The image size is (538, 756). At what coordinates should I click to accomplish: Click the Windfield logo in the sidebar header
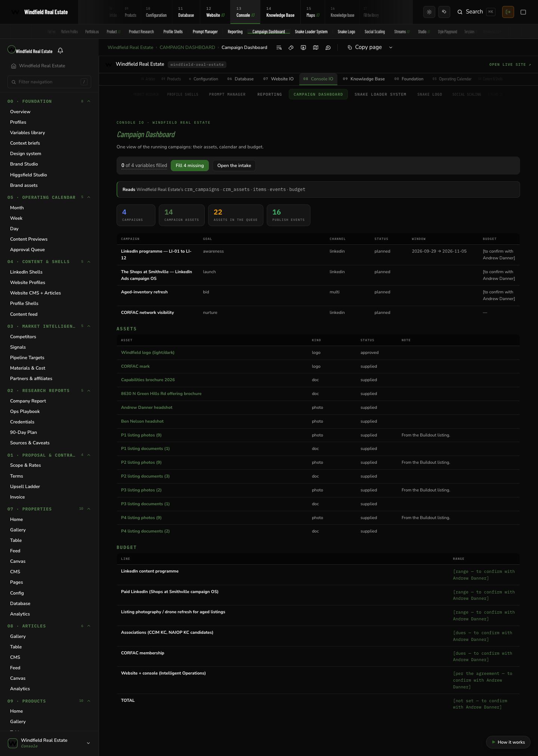(12, 50)
